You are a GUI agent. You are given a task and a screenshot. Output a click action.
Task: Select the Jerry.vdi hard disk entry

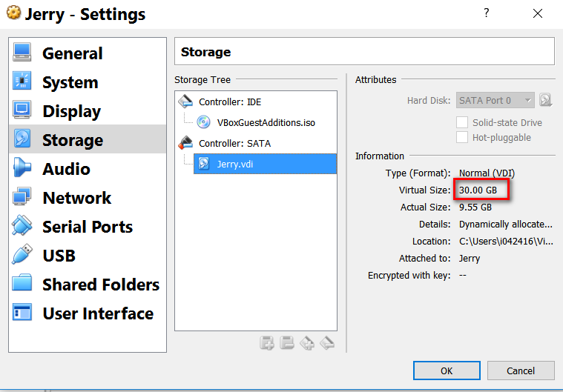265,164
